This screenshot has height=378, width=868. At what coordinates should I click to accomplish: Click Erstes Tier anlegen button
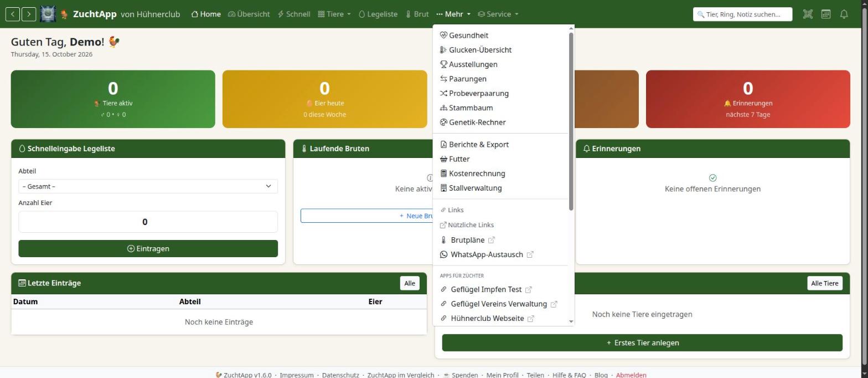click(x=642, y=343)
